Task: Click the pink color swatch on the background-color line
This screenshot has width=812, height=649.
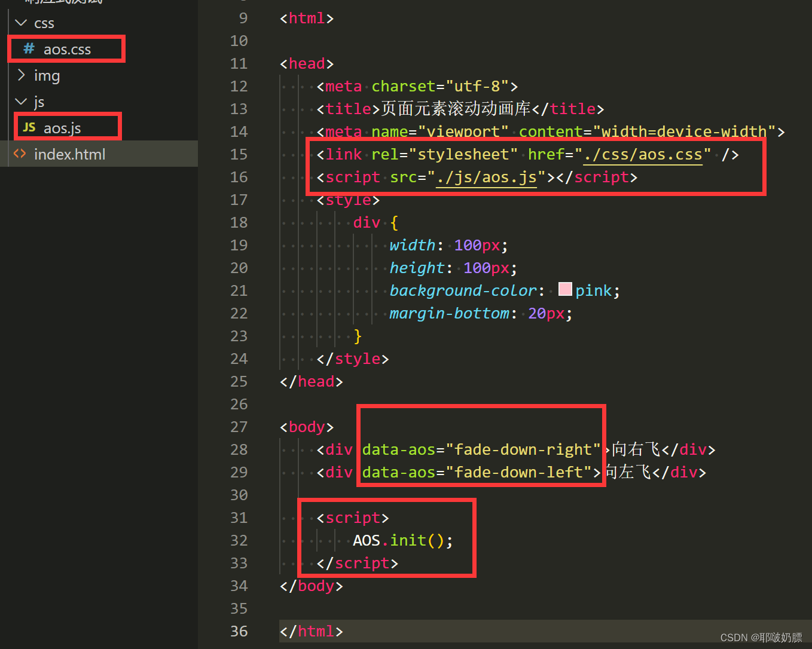Action: tap(564, 289)
